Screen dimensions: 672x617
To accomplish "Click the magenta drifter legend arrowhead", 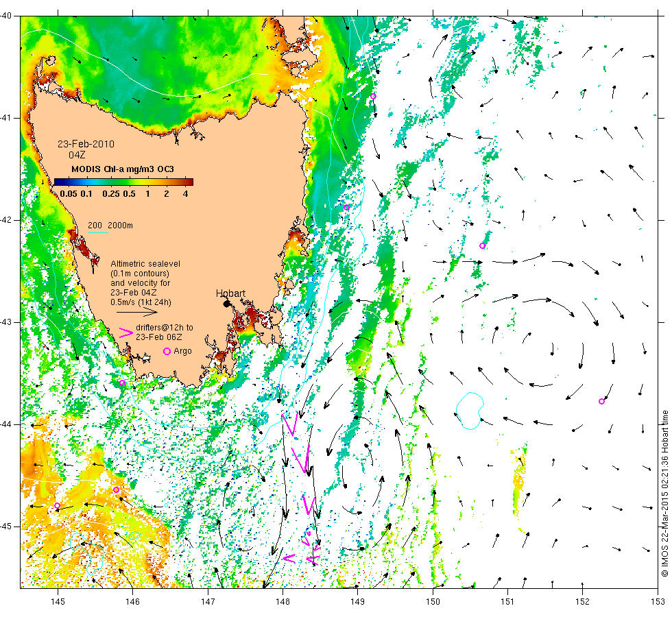I will (x=126, y=332).
